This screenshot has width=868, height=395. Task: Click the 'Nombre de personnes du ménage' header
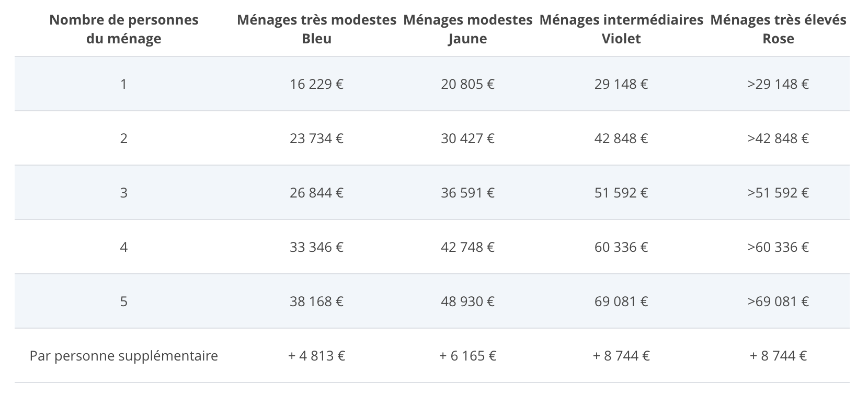click(x=123, y=29)
